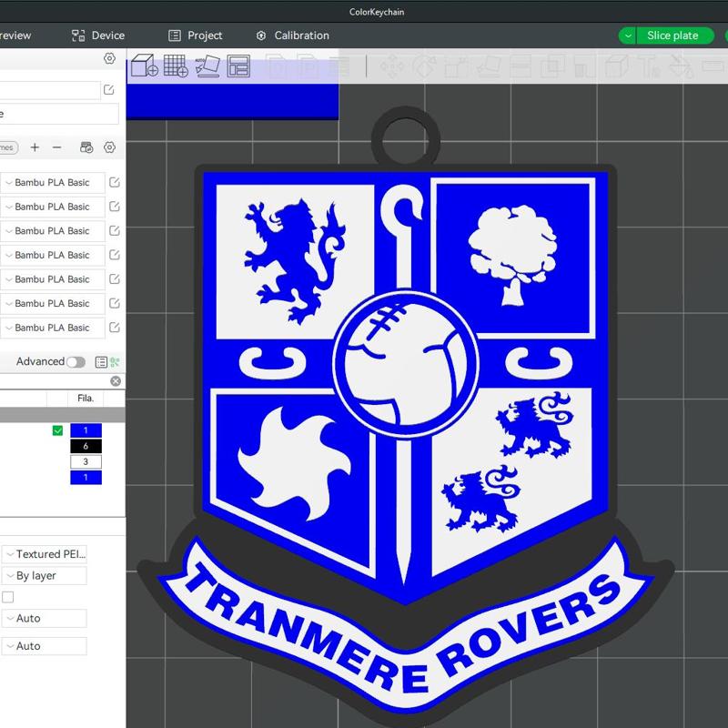Switch to the Device tab

tap(98, 35)
